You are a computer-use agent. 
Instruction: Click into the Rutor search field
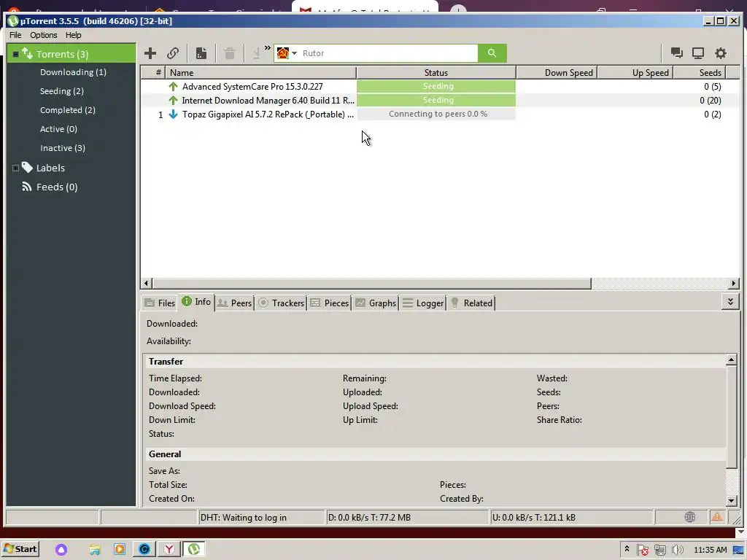(388, 53)
